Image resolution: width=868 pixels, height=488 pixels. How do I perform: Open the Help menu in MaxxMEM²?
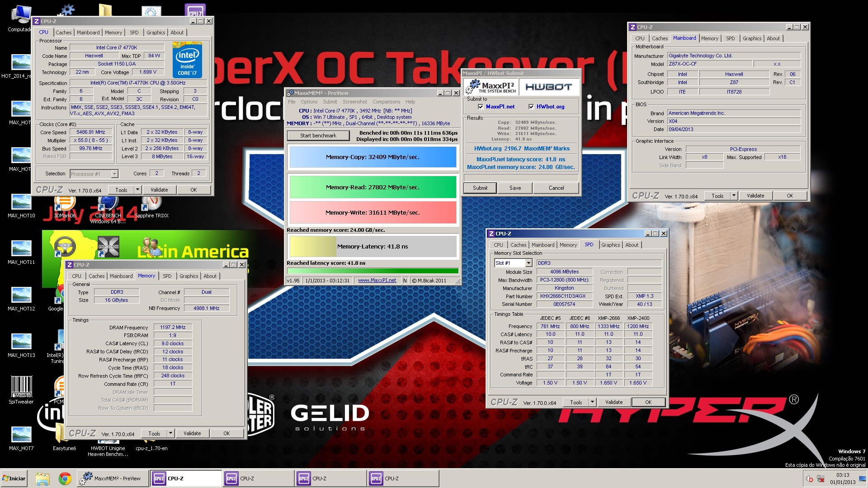coord(410,102)
